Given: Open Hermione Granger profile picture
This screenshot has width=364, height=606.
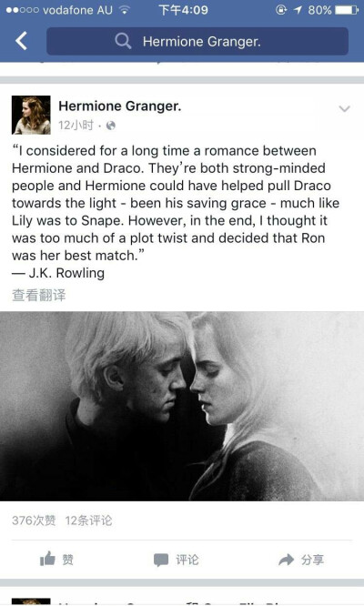Looking at the screenshot, I should tap(31, 115).
